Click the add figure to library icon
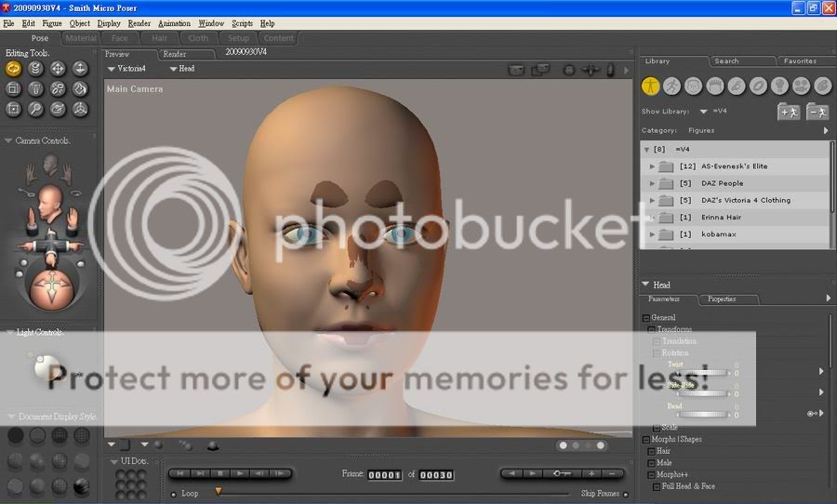The image size is (837, 504). pos(789,112)
